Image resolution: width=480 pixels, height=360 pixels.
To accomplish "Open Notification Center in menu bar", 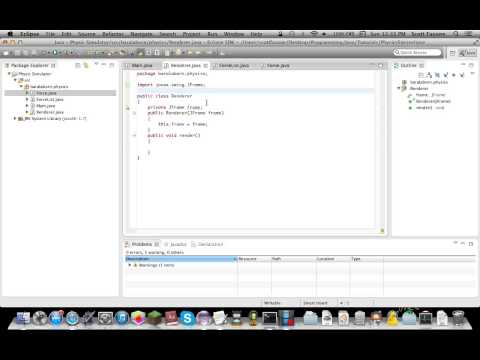I will (468, 34).
